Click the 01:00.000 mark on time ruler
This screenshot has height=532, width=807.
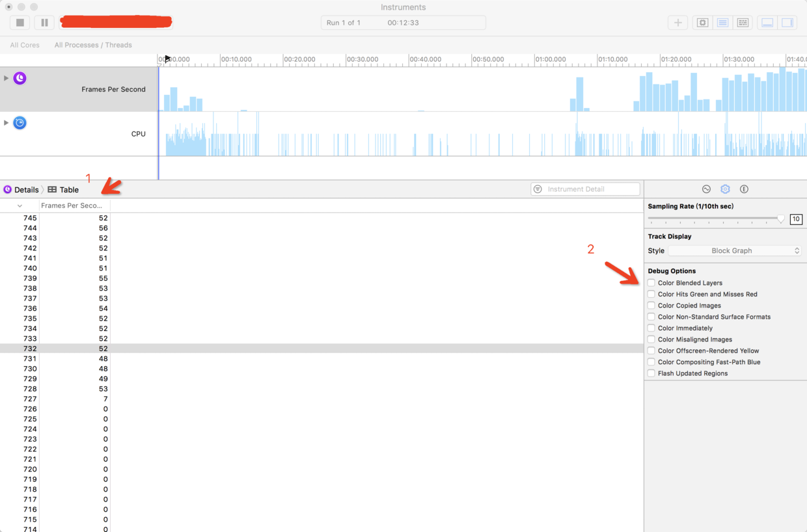tap(551, 59)
